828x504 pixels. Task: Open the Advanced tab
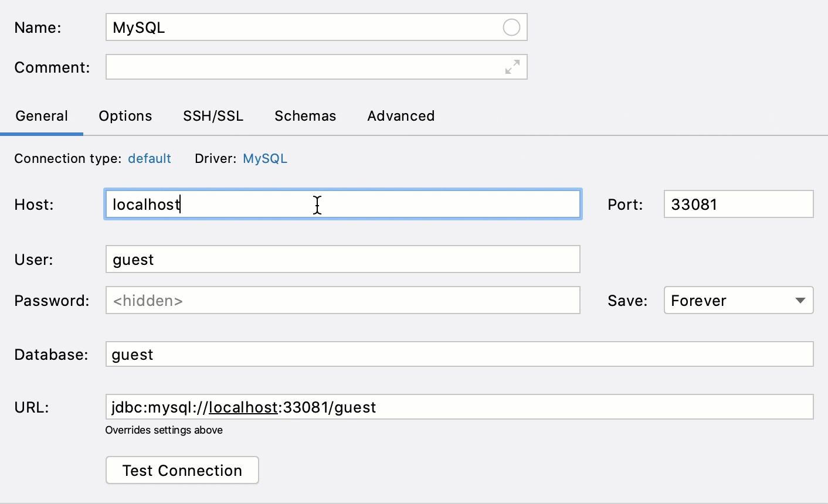401,116
